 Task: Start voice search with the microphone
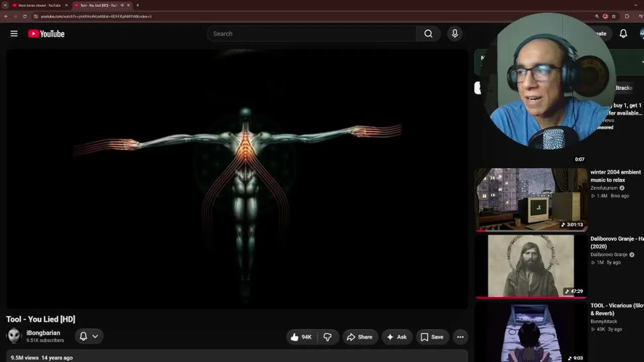coord(455,34)
